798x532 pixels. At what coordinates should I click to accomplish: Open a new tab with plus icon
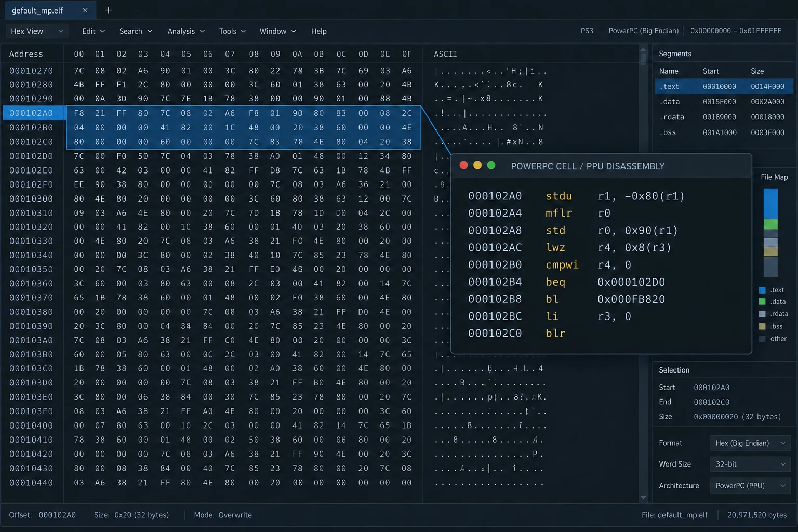tap(108, 10)
